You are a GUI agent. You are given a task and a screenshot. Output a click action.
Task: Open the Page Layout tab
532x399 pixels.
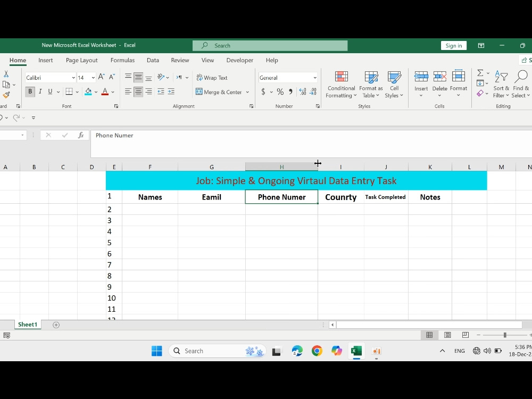[82, 60]
